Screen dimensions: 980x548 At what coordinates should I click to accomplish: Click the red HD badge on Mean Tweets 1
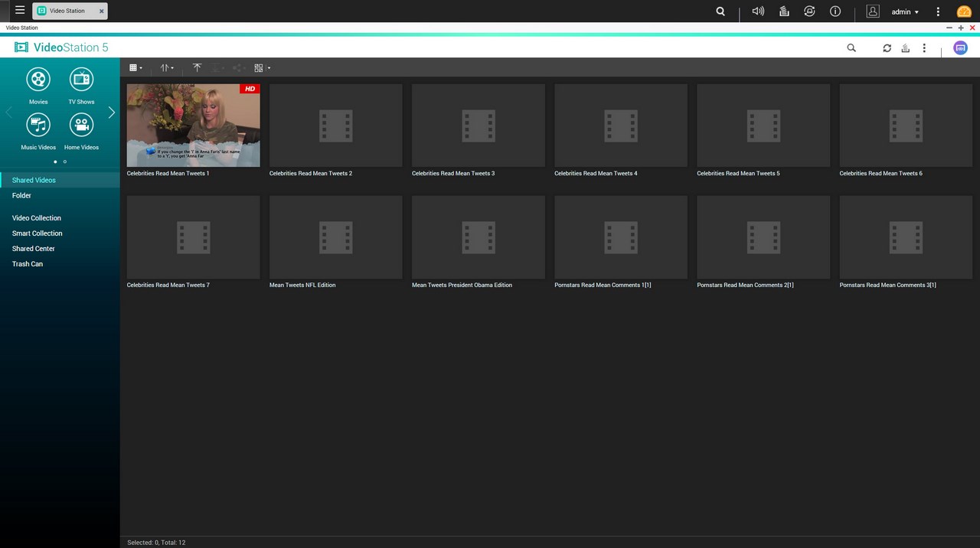(250, 89)
